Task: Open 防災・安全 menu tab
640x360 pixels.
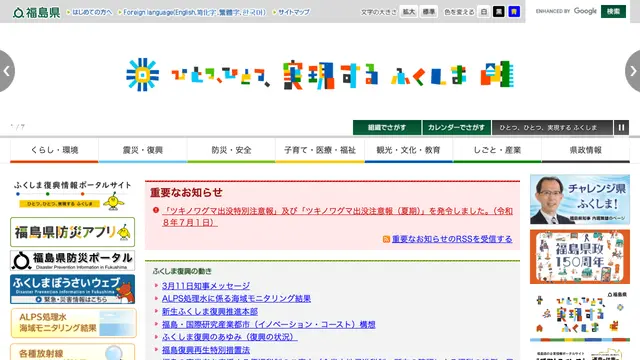Action: click(231, 150)
